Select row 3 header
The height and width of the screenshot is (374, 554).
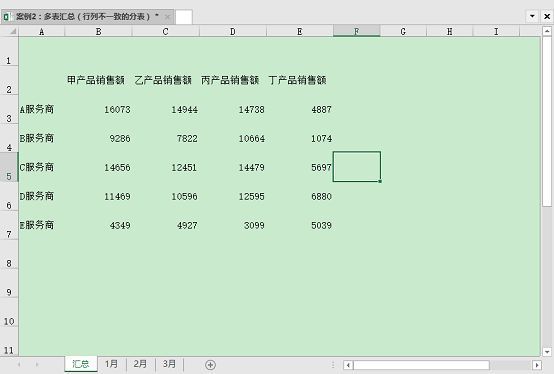(9, 109)
